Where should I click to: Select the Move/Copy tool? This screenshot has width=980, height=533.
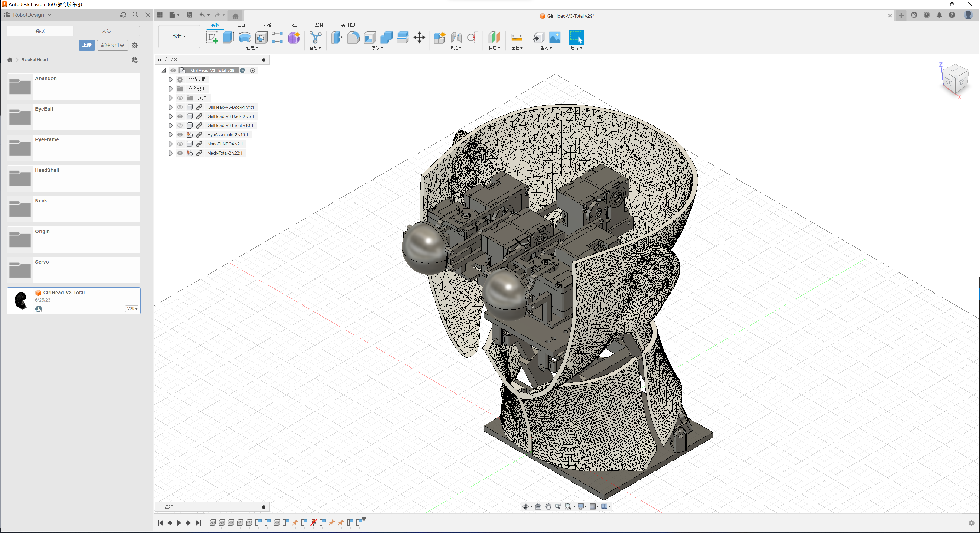[x=419, y=37]
